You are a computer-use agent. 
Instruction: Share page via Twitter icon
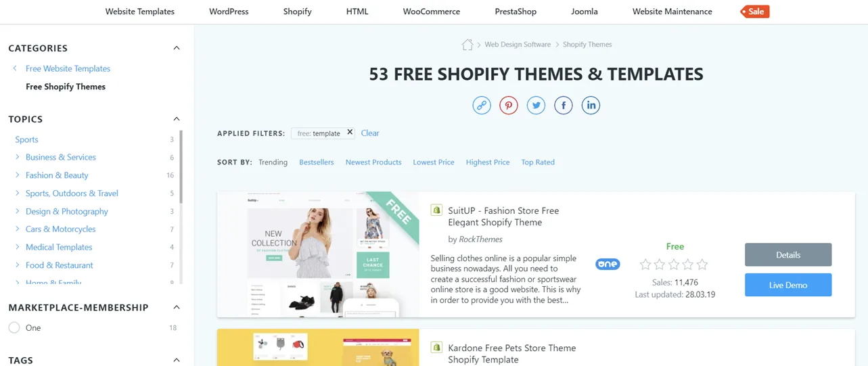click(x=536, y=105)
